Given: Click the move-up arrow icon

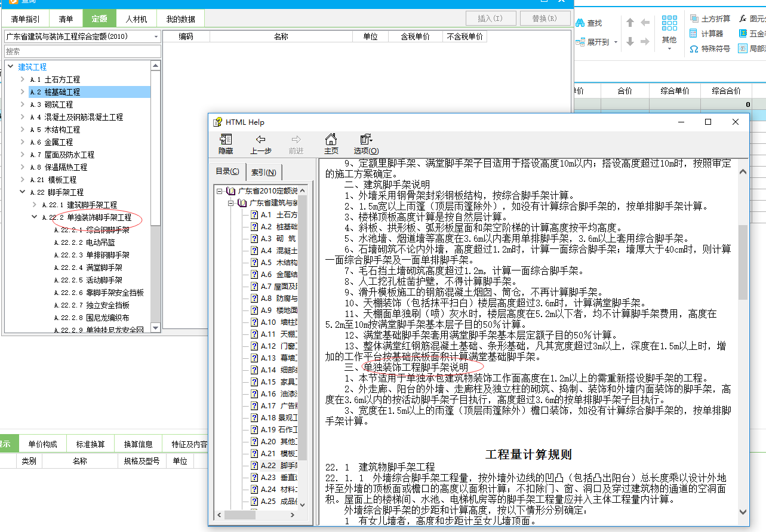Looking at the screenshot, I should point(630,23).
